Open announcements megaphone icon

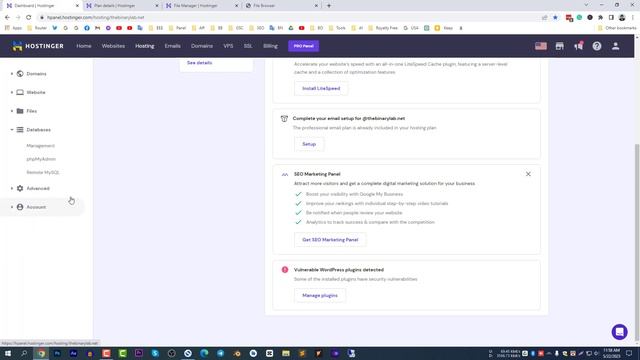pyautogui.click(x=578, y=46)
